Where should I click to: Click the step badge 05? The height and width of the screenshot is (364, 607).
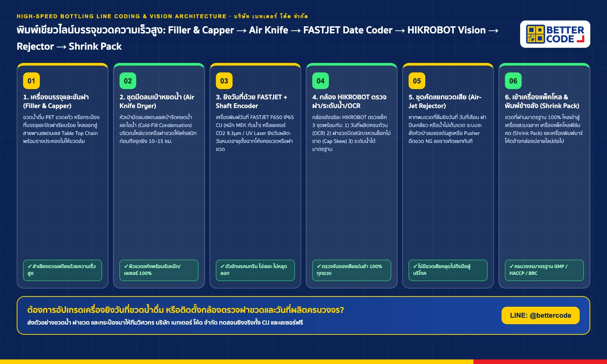(x=417, y=81)
